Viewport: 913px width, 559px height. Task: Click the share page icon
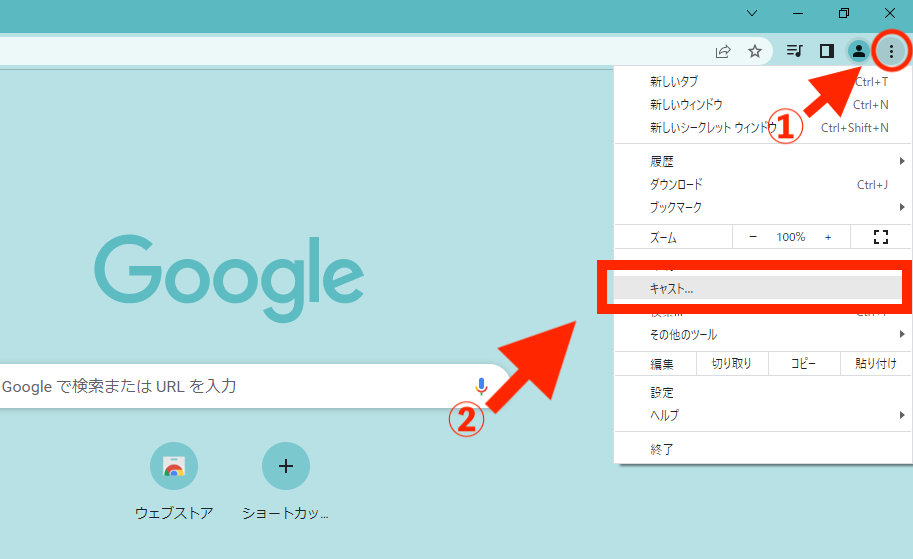723,51
